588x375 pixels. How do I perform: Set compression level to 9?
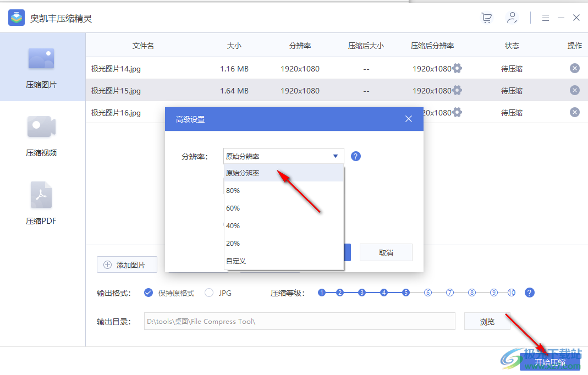494,293
